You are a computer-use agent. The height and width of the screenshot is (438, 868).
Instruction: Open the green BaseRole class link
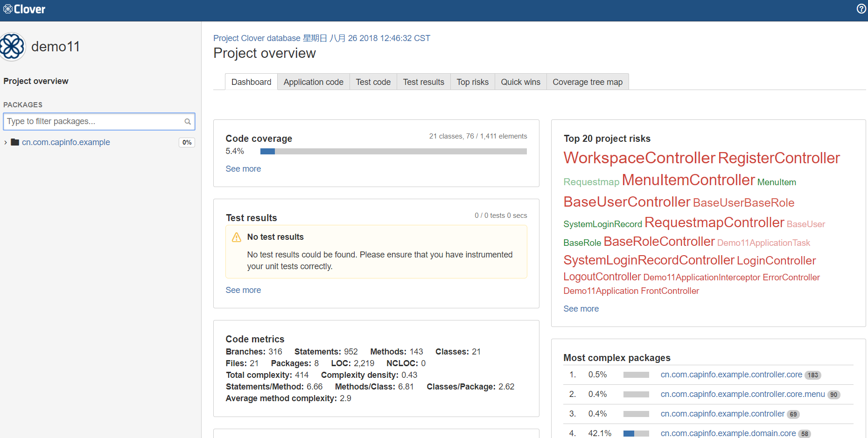click(582, 243)
